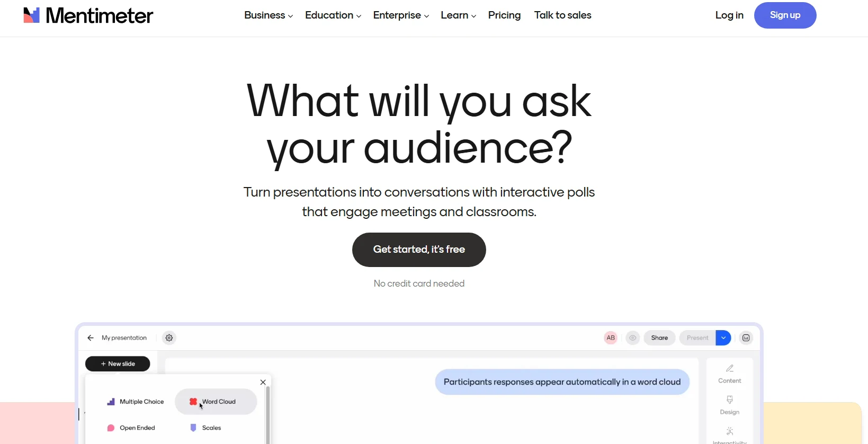
Task: Click the back arrow beside My presentation
Action: 91,338
